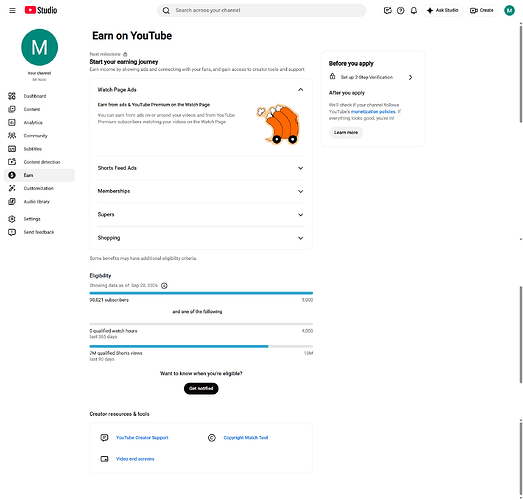Focus the Search across your channel field

coord(262,10)
